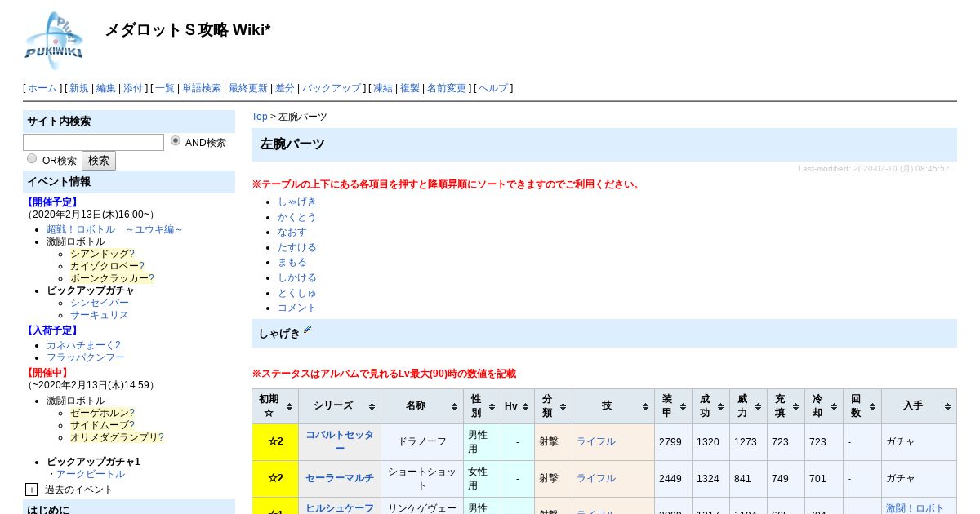Sort table by 分類 column arrows

(x=563, y=406)
